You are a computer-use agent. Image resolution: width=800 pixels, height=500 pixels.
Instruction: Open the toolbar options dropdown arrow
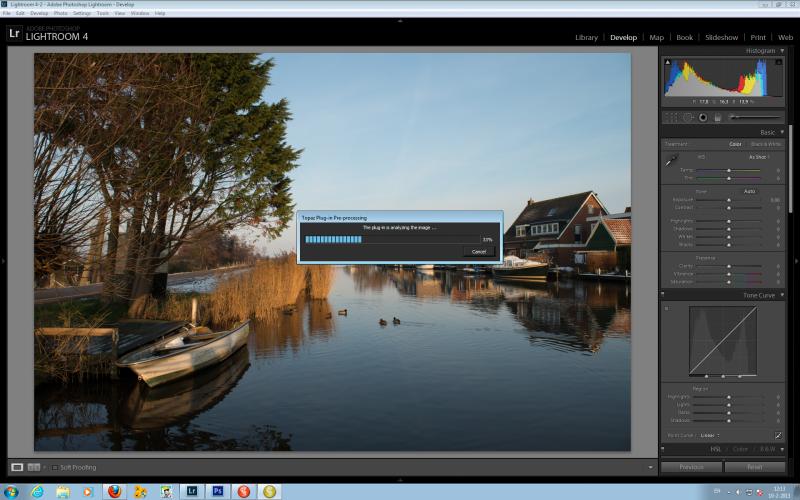[x=650, y=467]
